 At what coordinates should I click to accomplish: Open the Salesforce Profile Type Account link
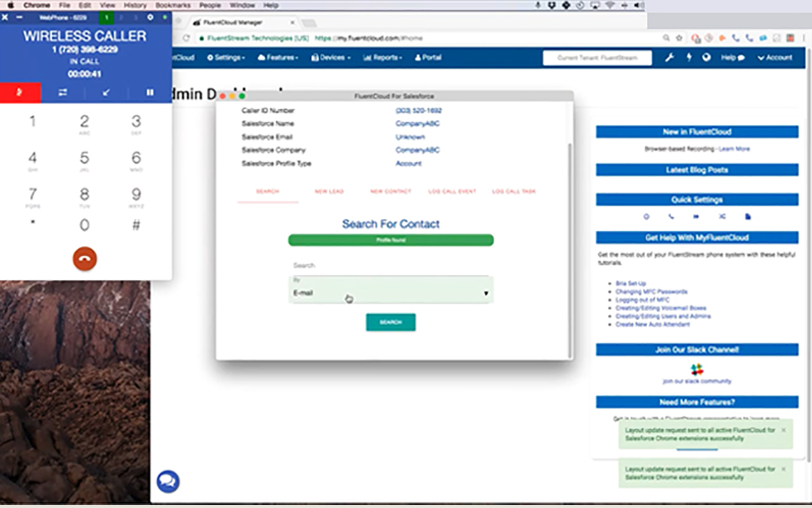pyautogui.click(x=409, y=163)
